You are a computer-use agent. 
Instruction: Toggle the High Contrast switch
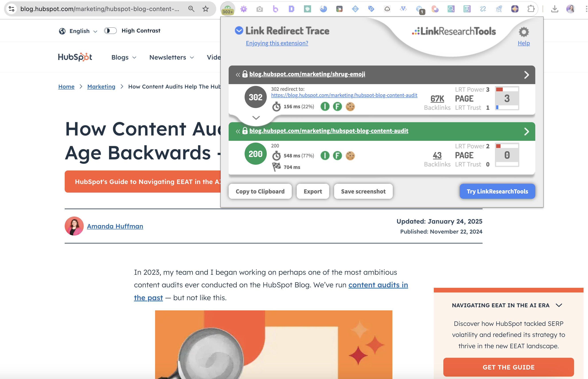[x=110, y=31]
